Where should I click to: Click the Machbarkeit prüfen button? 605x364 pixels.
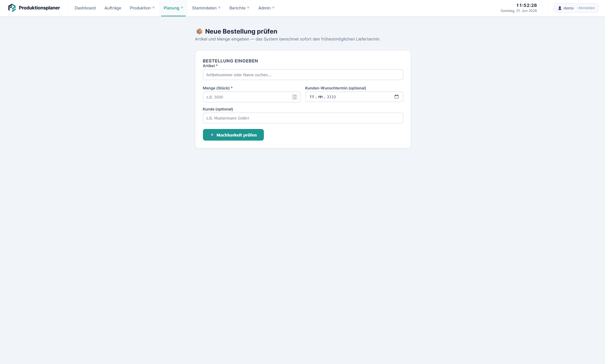pyautogui.click(x=233, y=135)
